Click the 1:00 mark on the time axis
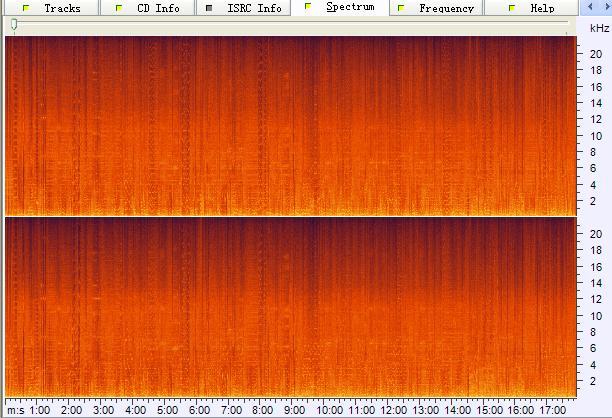The image size is (612, 418). [x=40, y=410]
